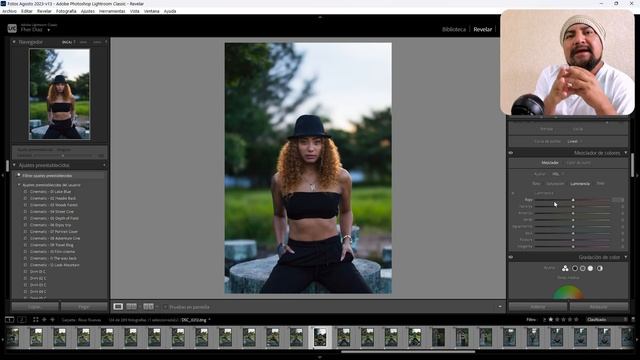The image size is (640, 360).
Task: Adjust the Verde luminance slider
Action: point(573,220)
